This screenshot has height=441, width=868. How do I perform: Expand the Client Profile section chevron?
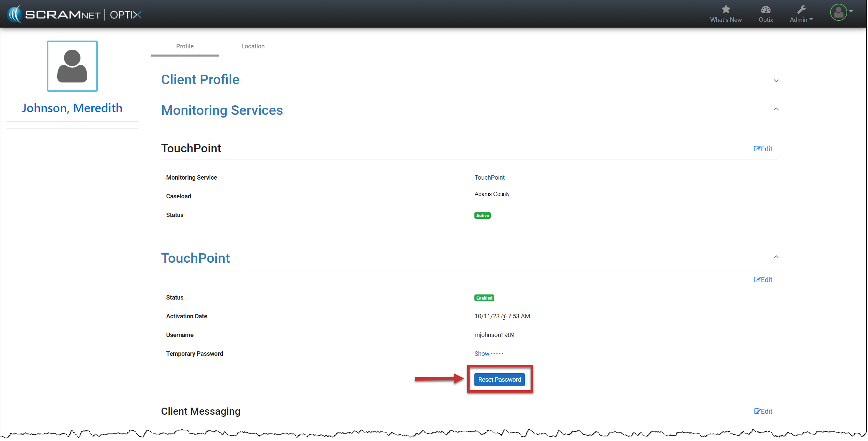coord(776,81)
